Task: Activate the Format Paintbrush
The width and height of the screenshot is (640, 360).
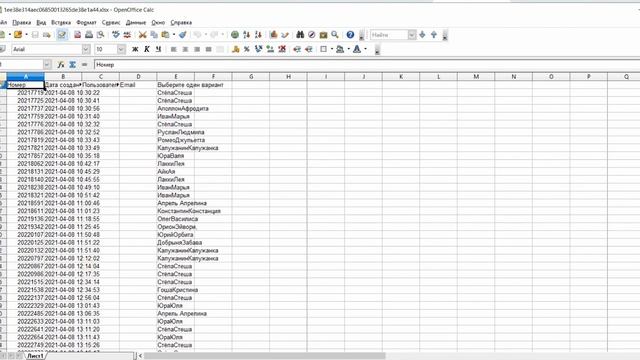Action: coord(182,35)
